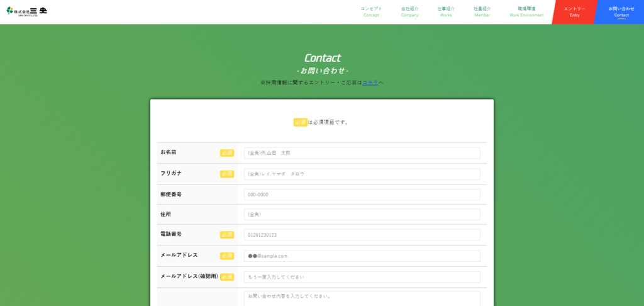
Task: Focus the お名前 name input field
Action: [x=362, y=153]
